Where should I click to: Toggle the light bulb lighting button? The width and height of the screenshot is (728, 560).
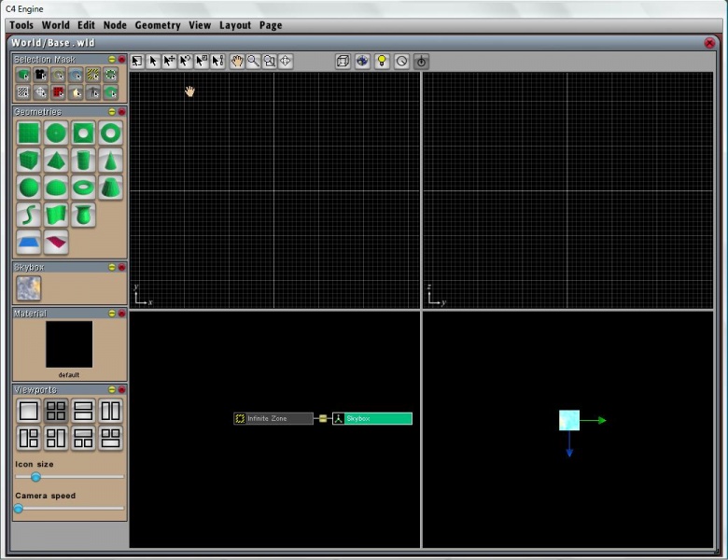tap(382, 62)
